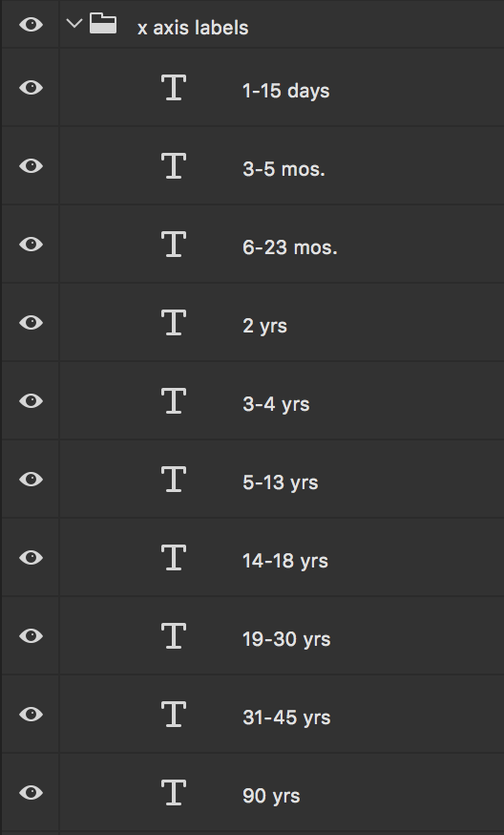Toggle visibility of 1-15 days layer
Screen dimensions: 504x835
[x=31, y=87]
